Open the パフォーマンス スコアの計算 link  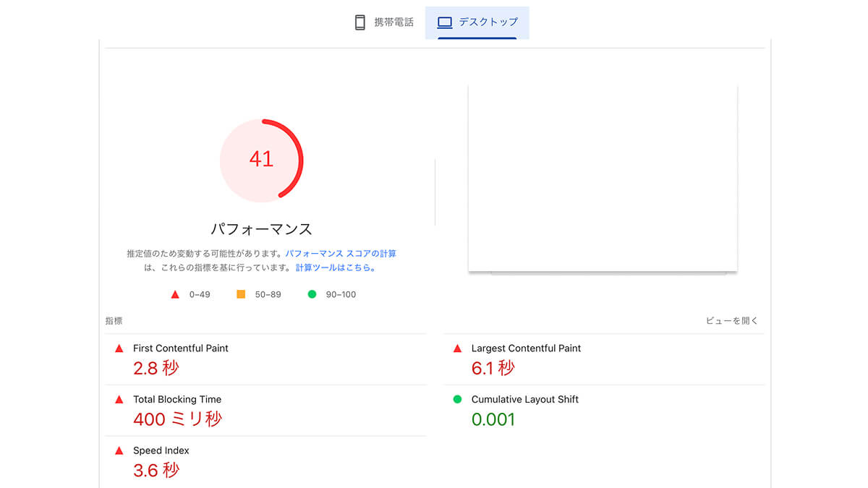click(341, 254)
